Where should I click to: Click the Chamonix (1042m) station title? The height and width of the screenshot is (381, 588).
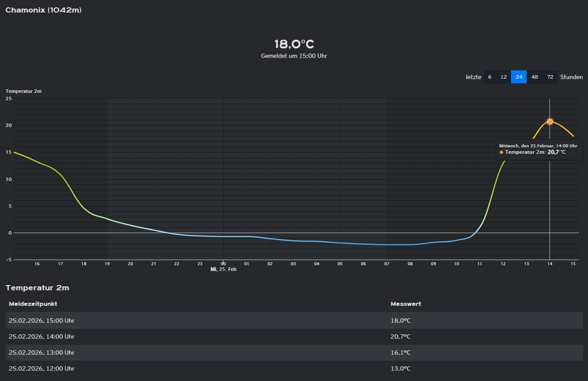pyautogui.click(x=43, y=10)
